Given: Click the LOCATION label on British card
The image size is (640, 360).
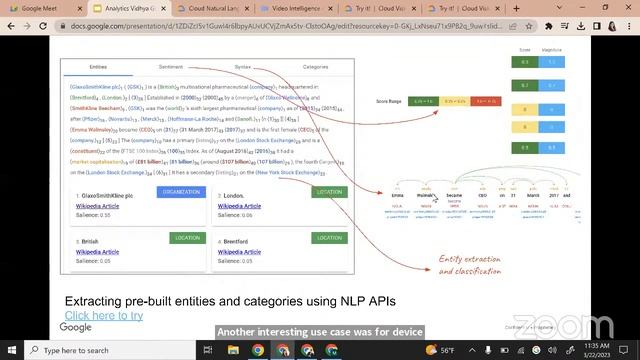Looking at the screenshot, I should [x=188, y=238].
